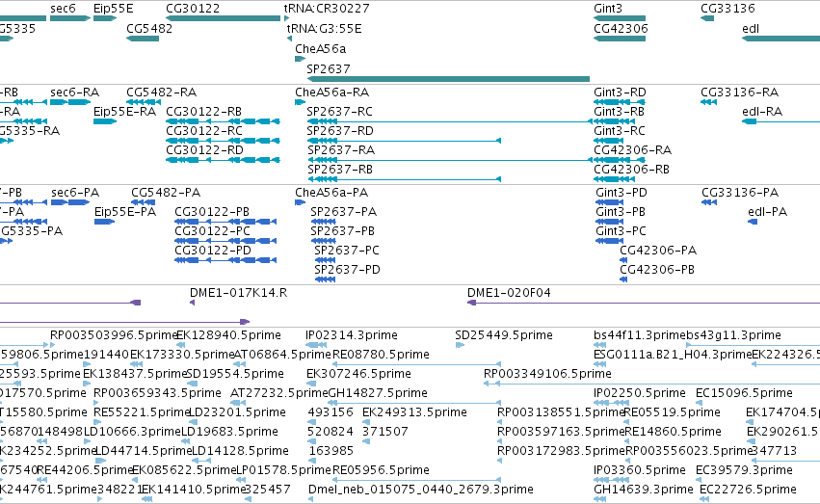Click the SP2637-PD protein label
820x504 pixels.
(347, 270)
